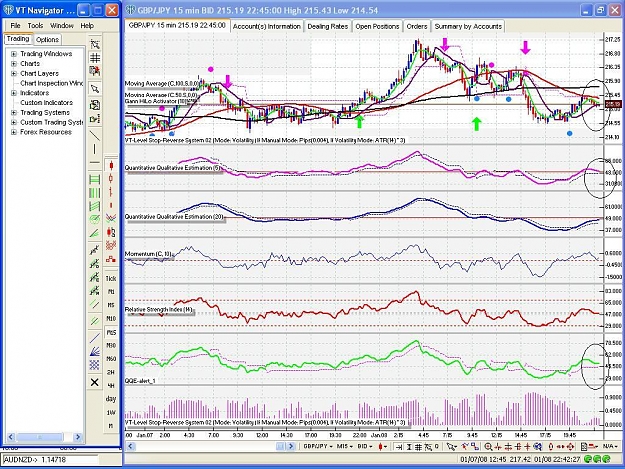The image size is (625, 469).
Task: Click the AUDNZD rate ticker field
Action: point(50,460)
